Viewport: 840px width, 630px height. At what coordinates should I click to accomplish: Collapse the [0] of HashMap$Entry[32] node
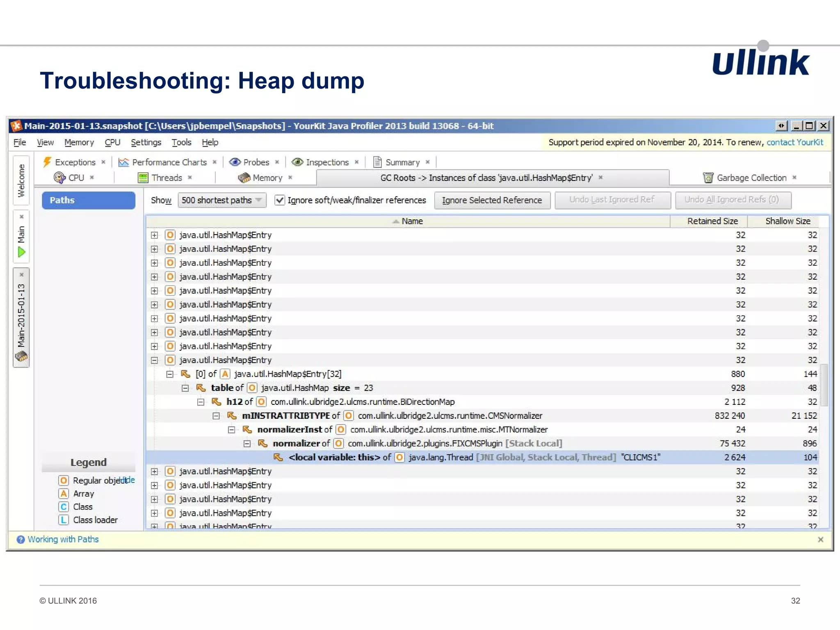[170, 374]
